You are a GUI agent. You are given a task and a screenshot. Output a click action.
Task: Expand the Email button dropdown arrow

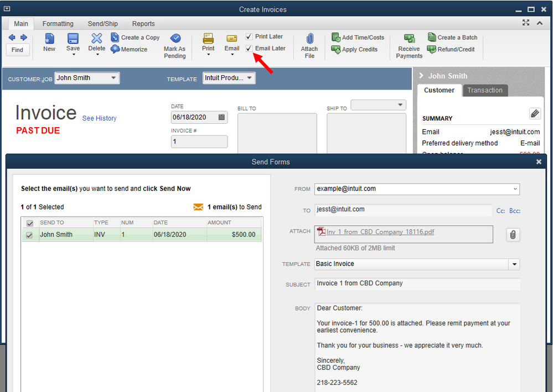232,55
